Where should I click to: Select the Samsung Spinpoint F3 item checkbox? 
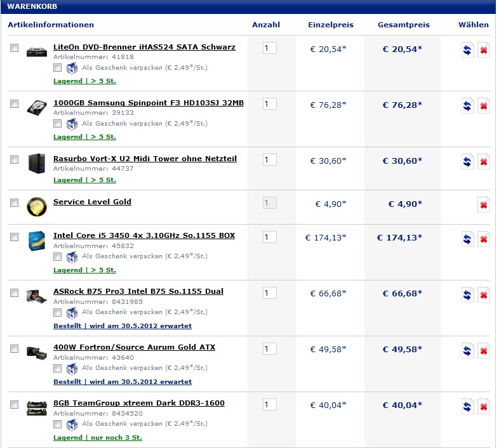click(x=15, y=103)
